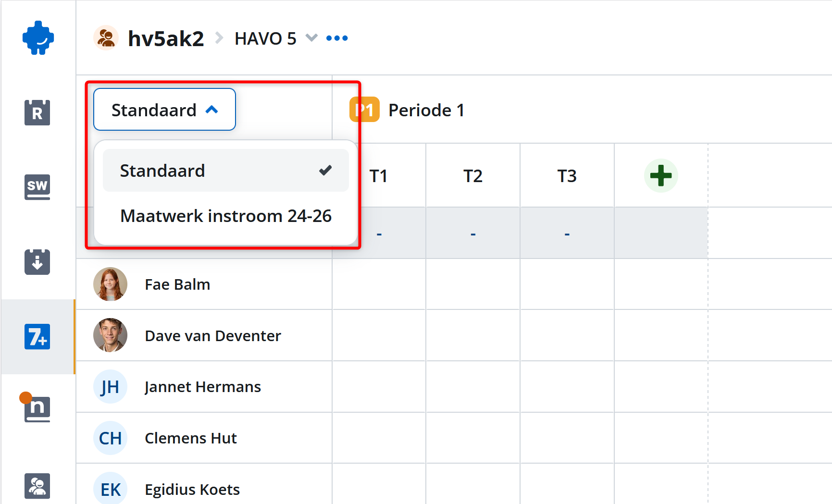Viewport: 832px width, 504px height.
Task: Click the orange P1 Periode 1 badge
Action: (x=364, y=110)
